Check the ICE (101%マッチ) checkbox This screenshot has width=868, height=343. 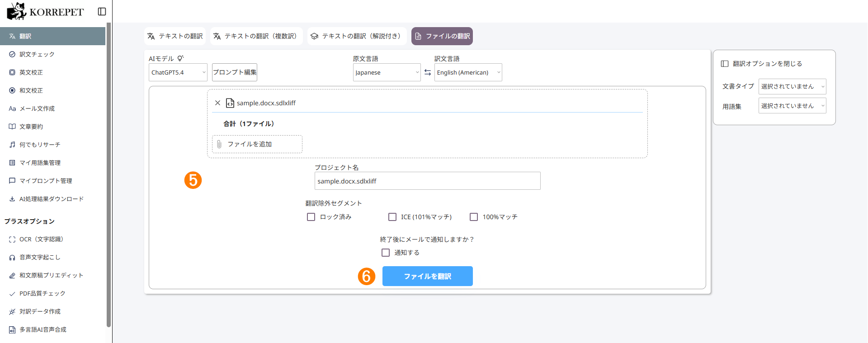point(392,217)
